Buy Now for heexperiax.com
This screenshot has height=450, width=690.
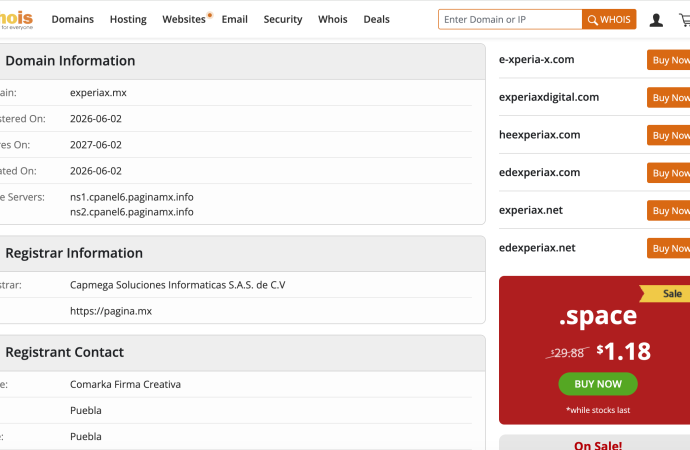point(668,135)
